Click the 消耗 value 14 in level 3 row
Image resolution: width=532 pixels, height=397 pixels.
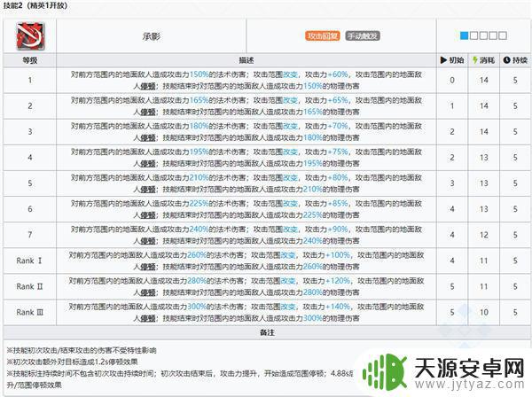coord(484,132)
